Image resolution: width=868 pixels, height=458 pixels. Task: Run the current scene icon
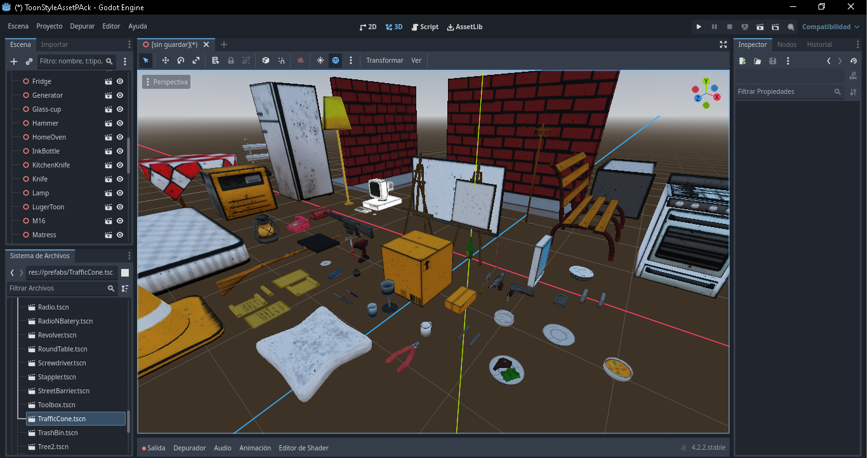click(x=760, y=27)
